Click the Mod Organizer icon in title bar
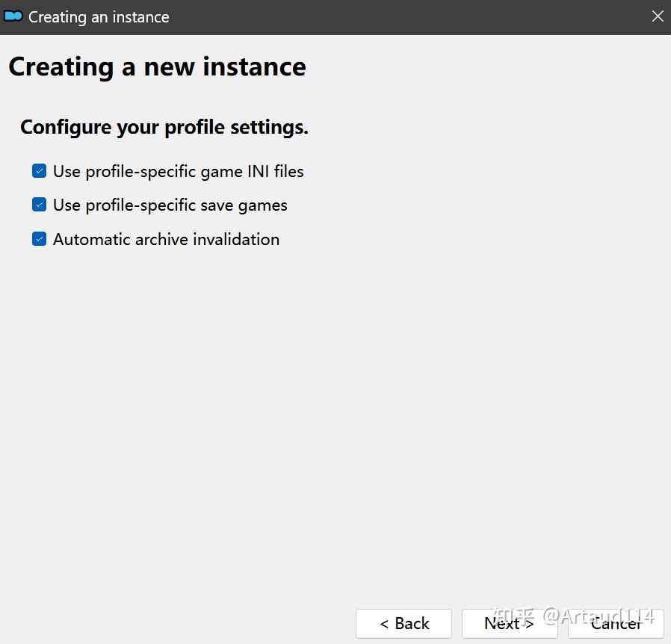Viewport: 671px width, 644px height. [13, 16]
